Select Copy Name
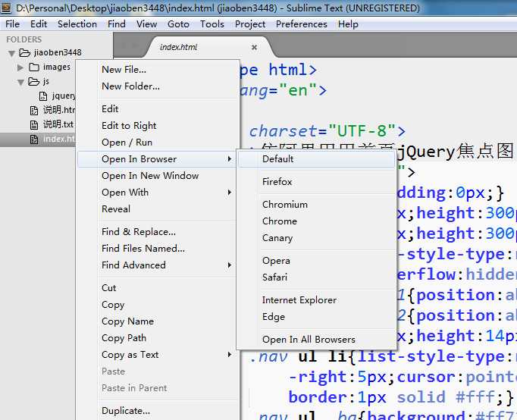Image resolution: width=517 pixels, height=420 pixels. pos(158,321)
